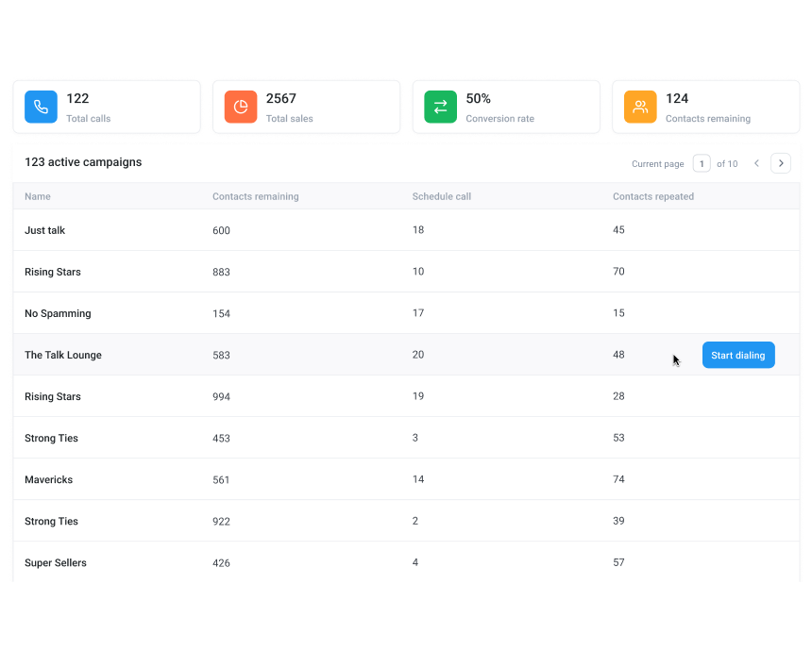This screenshot has width=812, height=651.
Task: Select the Mavericks campaign row
Action: (48, 479)
